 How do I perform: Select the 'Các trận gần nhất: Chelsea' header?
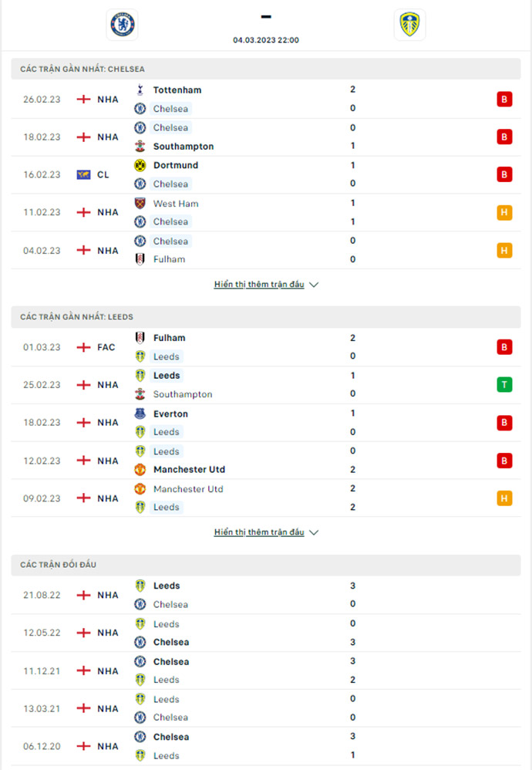[x=266, y=69]
